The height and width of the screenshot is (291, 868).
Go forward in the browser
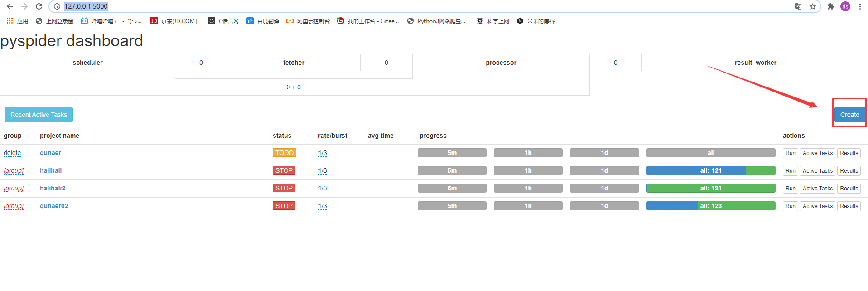tap(24, 6)
